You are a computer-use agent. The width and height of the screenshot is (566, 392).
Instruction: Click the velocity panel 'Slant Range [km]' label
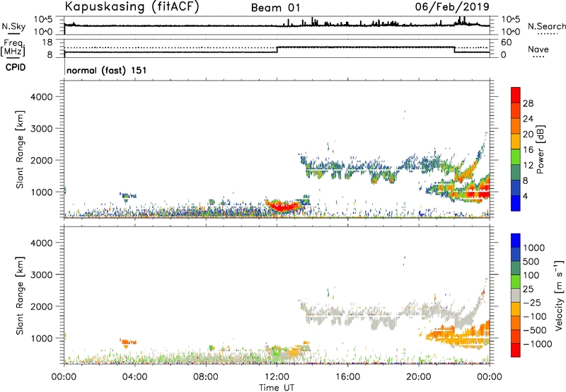point(20,296)
